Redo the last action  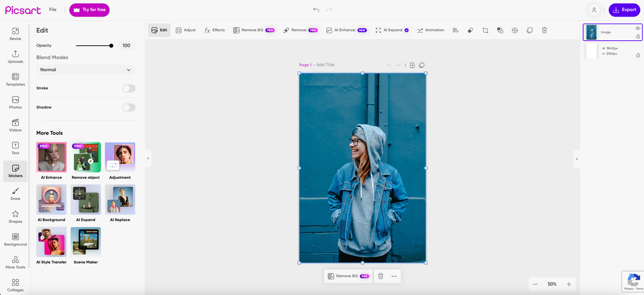coord(330,10)
